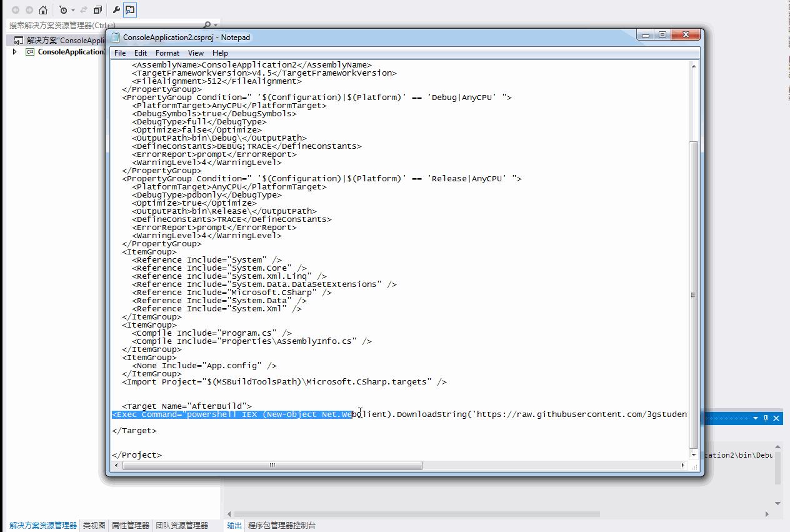Switch to the 团队资源管理器 tab
Screen dimensions: 790x532
tap(182, 526)
